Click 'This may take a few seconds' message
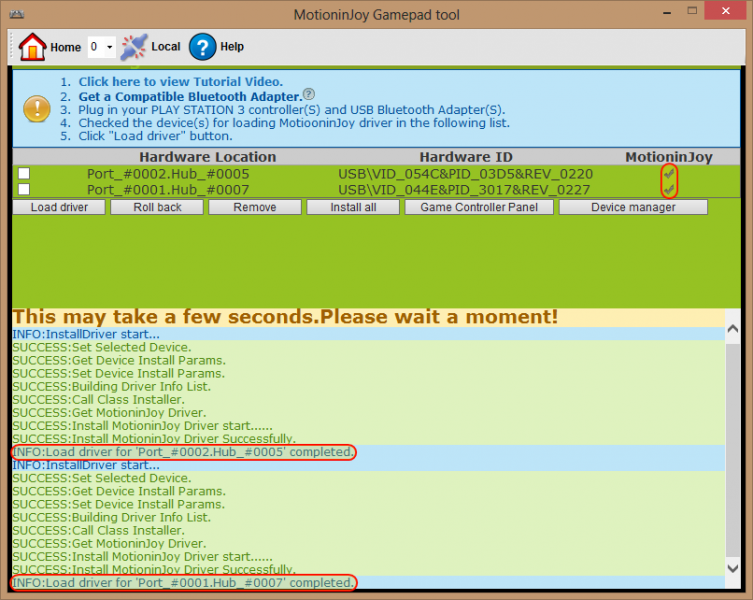The height and width of the screenshot is (600, 753). pos(285,317)
